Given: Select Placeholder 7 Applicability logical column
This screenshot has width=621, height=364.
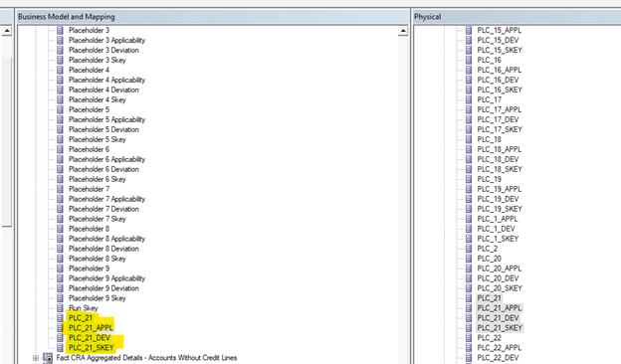Looking at the screenshot, I should pyautogui.click(x=106, y=199).
